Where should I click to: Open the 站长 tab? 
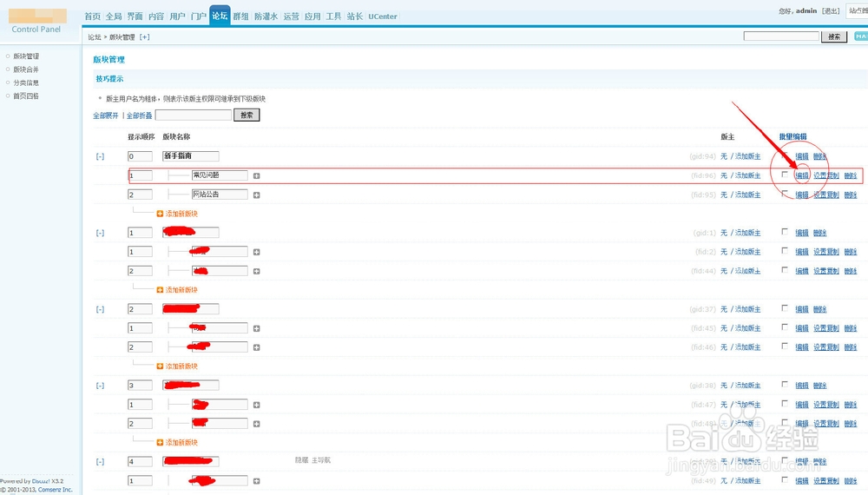355,16
